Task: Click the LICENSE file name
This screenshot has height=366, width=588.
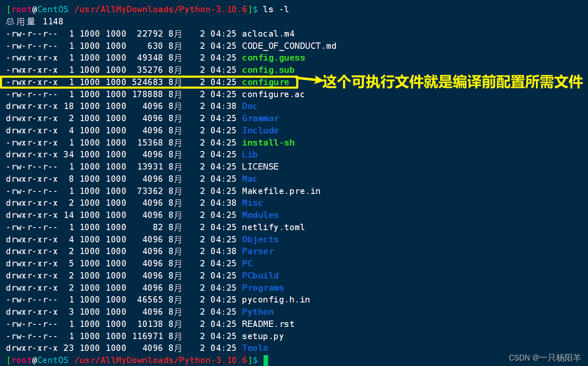Action: click(260, 167)
